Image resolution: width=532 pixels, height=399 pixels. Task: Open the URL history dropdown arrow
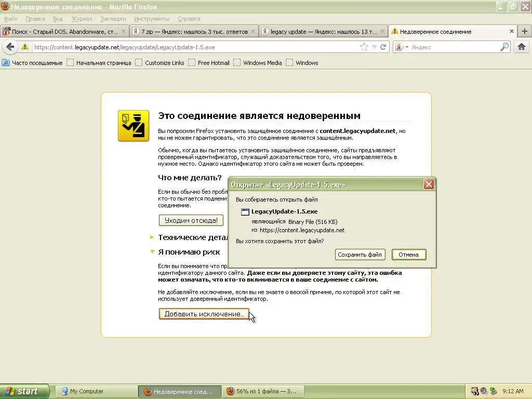pyautogui.click(x=374, y=47)
